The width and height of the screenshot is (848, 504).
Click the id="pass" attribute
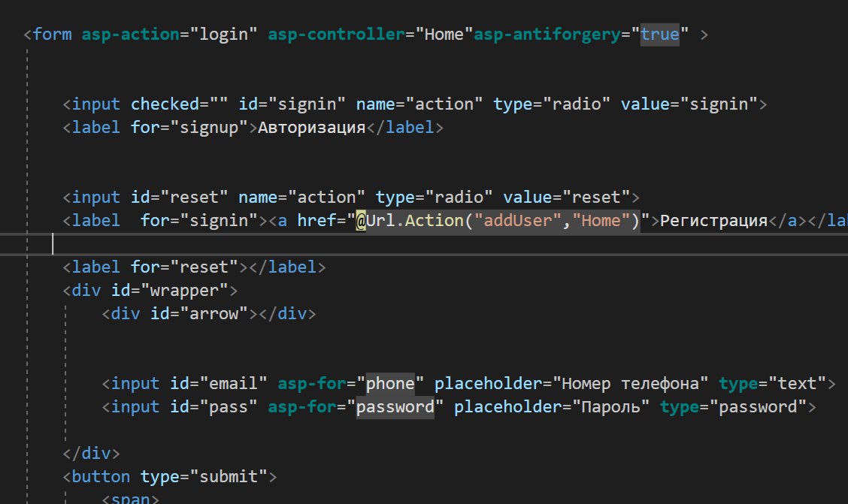tap(214, 407)
